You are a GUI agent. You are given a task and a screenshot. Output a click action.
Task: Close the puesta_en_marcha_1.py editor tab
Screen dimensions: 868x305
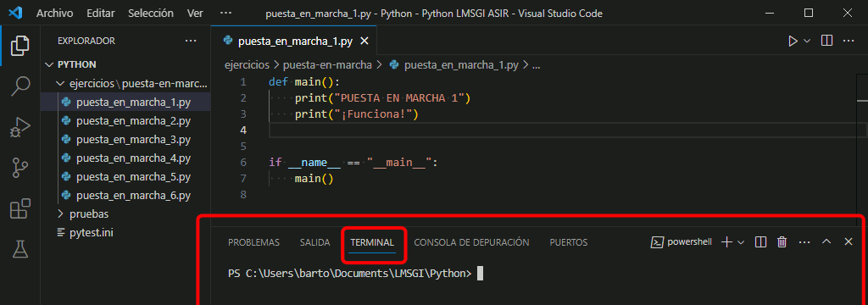coord(364,41)
